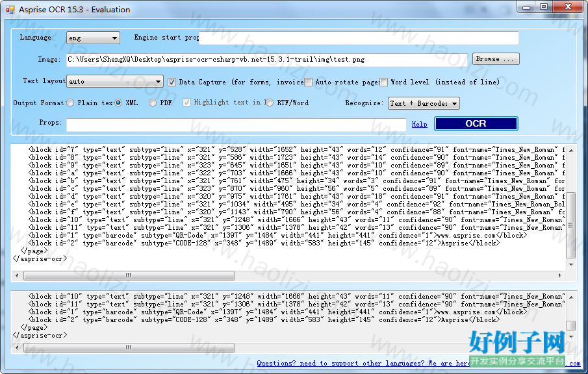Click the Browse ... button
The width and height of the screenshot is (588, 374).
tap(495, 59)
